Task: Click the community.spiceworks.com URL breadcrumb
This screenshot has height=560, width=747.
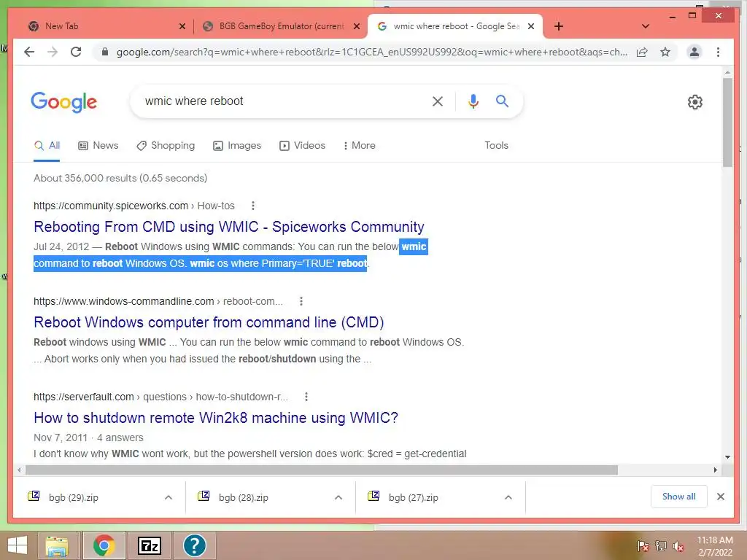Action: 134,206
